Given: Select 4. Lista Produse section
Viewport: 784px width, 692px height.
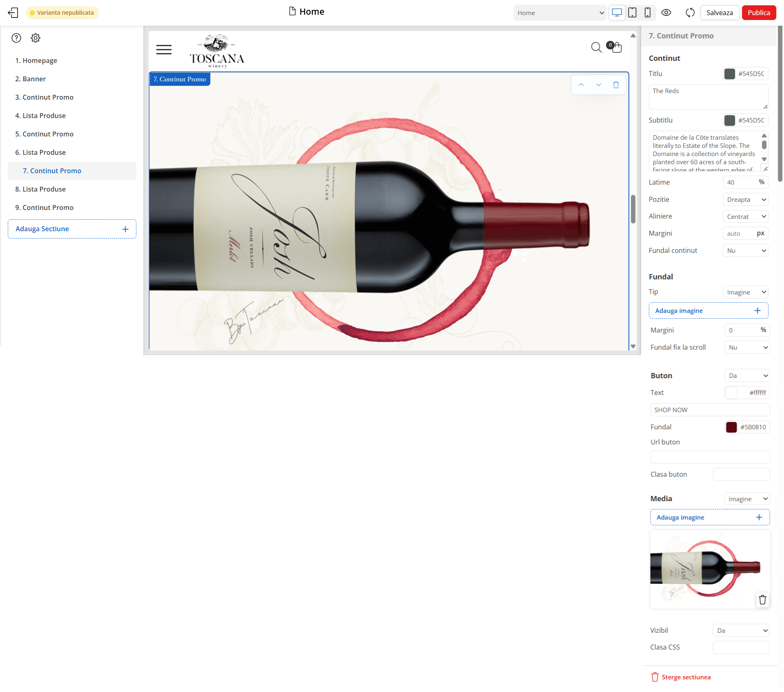Looking at the screenshot, I should click(40, 116).
